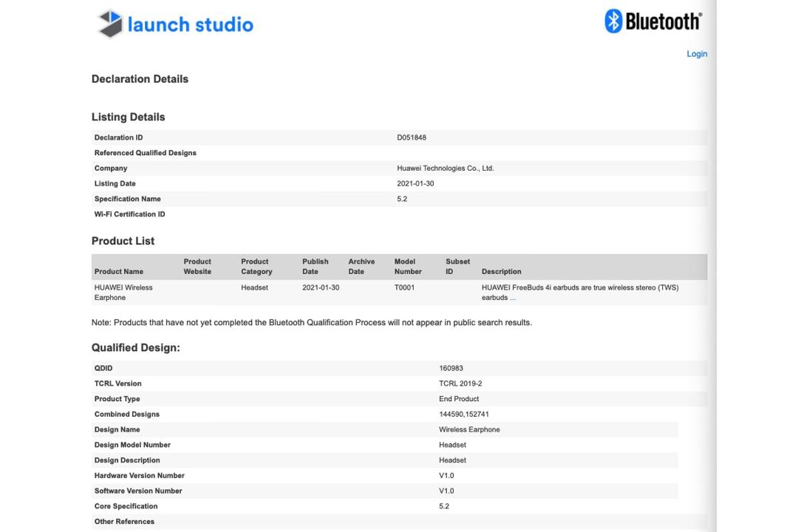The width and height of the screenshot is (798, 532).
Task: Select the Declaration Details heading
Action: (140, 79)
